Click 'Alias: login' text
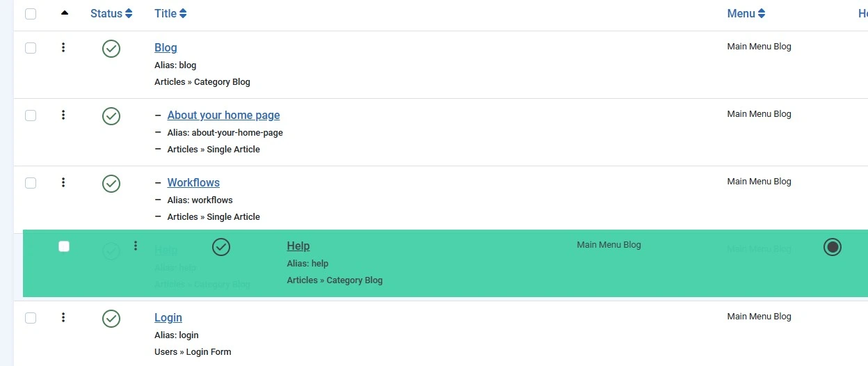The height and width of the screenshot is (366, 868). [177, 335]
